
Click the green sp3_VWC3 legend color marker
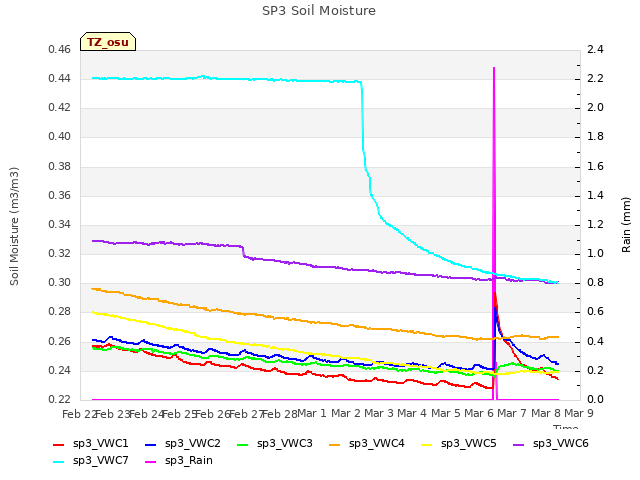pos(242,444)
